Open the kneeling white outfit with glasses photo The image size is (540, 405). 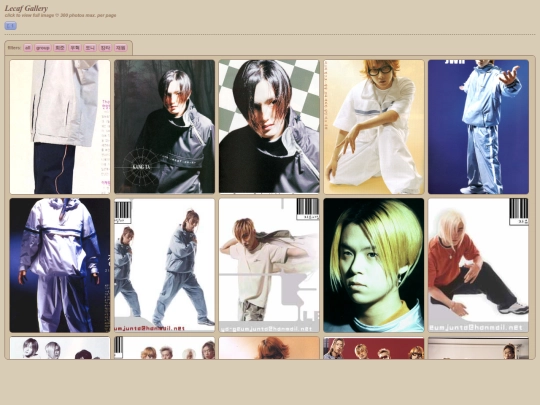tap(374, 127)
